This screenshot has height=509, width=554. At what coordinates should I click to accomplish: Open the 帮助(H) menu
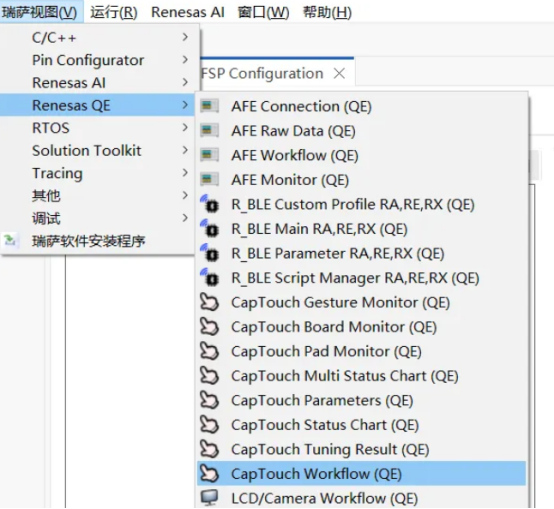(327, 12)
